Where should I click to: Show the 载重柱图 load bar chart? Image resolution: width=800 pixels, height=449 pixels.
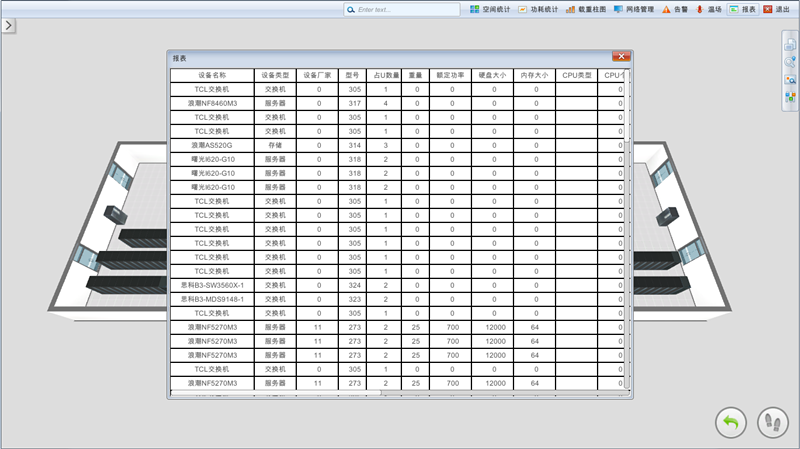click(x=585, y=9)
